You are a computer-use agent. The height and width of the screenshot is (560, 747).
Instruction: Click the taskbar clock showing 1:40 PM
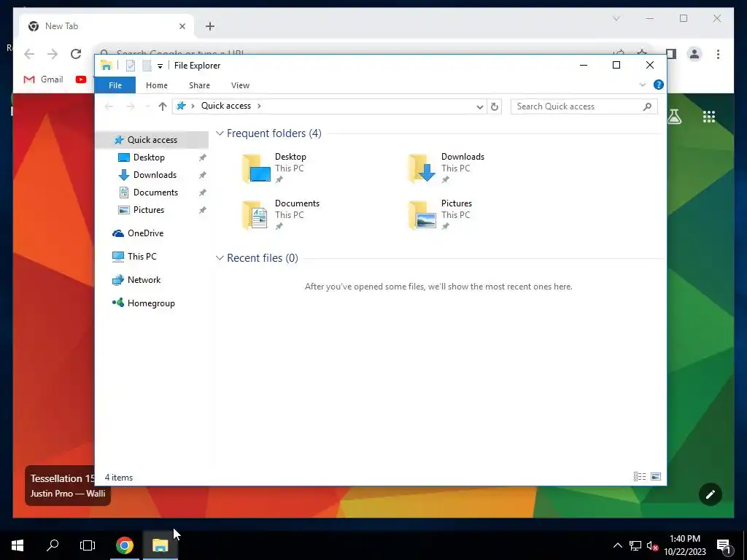click(x=685, y=545)
